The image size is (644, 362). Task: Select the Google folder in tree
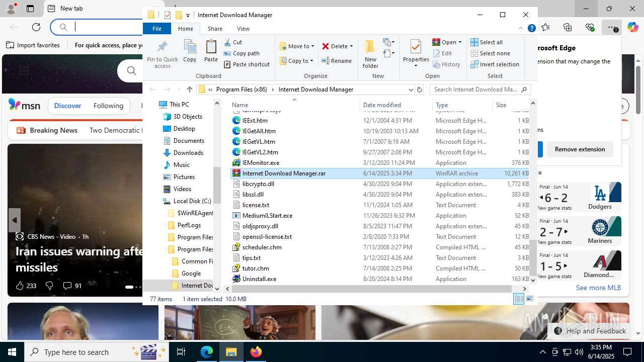pyautogui.click(x=191, y=274)
